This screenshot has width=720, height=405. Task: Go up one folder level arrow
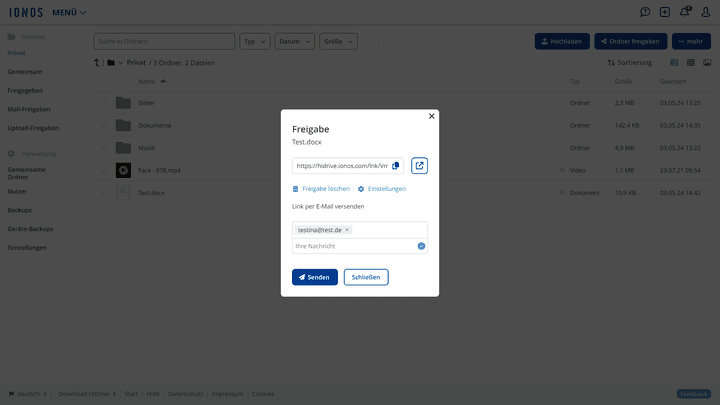[97, 63]
